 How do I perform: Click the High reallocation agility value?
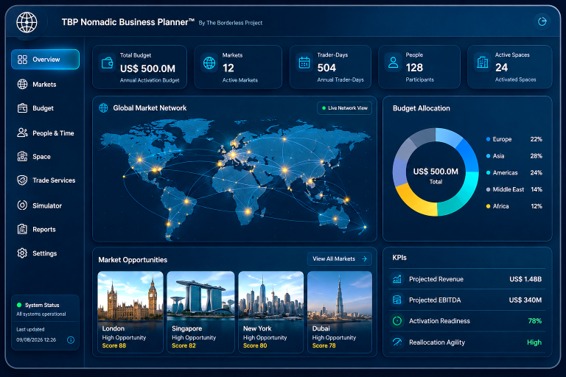[x=534, y=342]
